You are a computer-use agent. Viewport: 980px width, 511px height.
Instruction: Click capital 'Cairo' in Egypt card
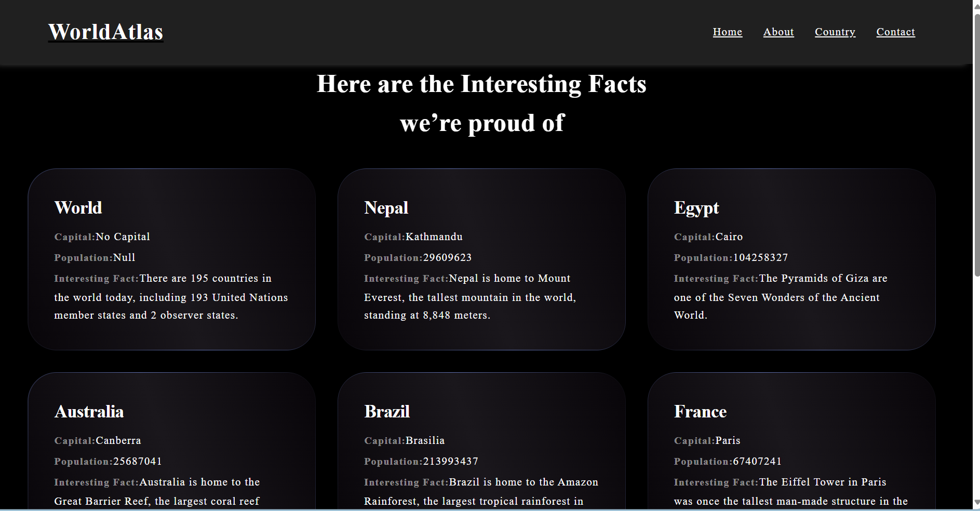729,237
